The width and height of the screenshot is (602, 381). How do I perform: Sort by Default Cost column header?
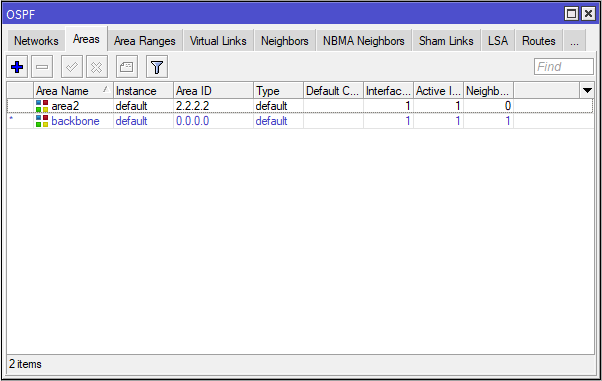click(333, 91)
